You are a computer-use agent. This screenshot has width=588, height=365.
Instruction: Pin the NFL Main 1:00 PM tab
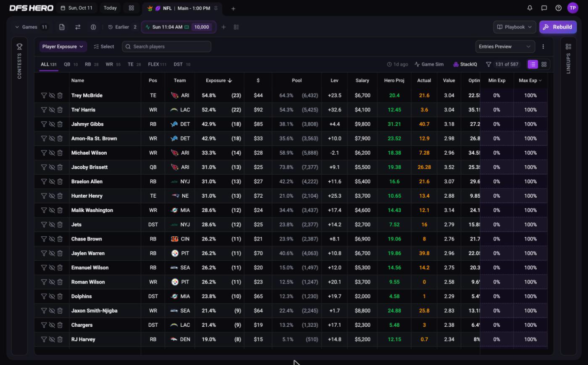[x=216, y=8]
